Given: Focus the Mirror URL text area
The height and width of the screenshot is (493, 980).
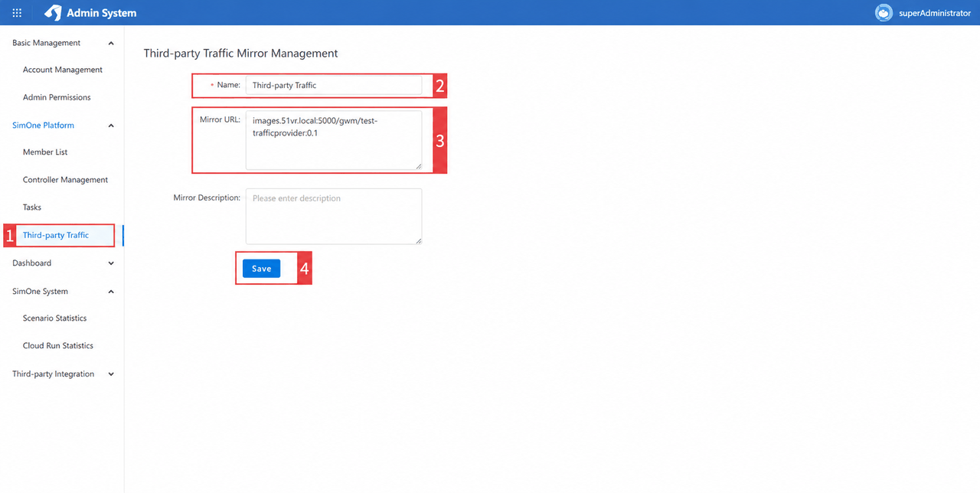Looking at the screenshot, I should pos(334,140).
